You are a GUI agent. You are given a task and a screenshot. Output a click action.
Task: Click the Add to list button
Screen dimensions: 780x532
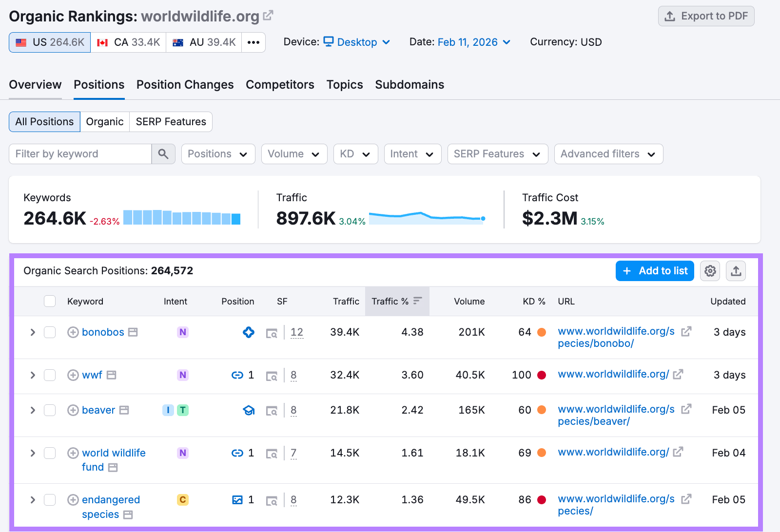tap(655, 271)
